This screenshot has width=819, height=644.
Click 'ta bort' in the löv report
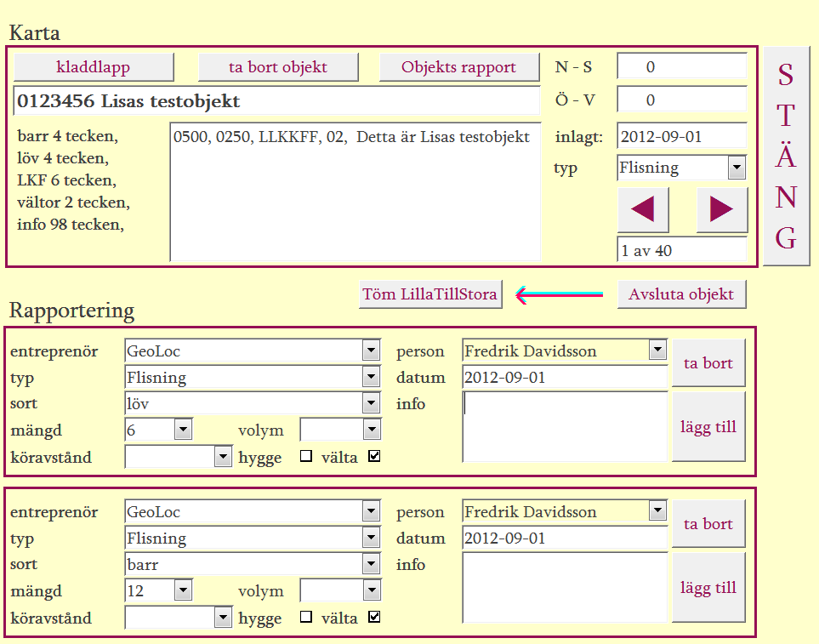(708, 363)
